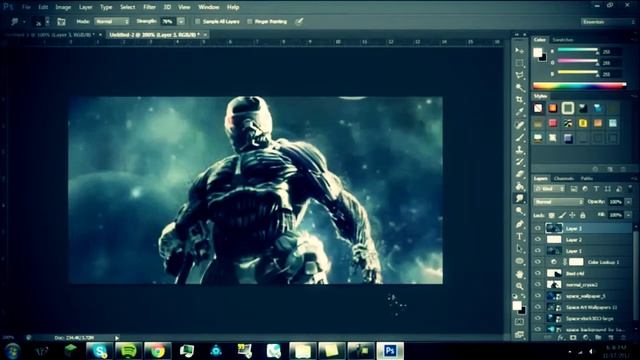Select the Move tool
640x360 pixels.
point(519,51)
